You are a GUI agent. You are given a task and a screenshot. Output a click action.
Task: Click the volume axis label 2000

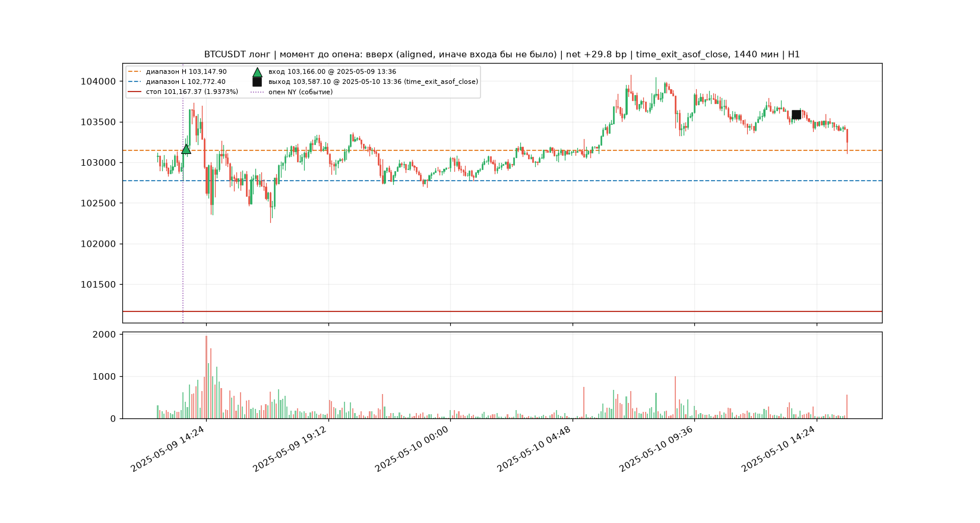(x=105, y=335)
